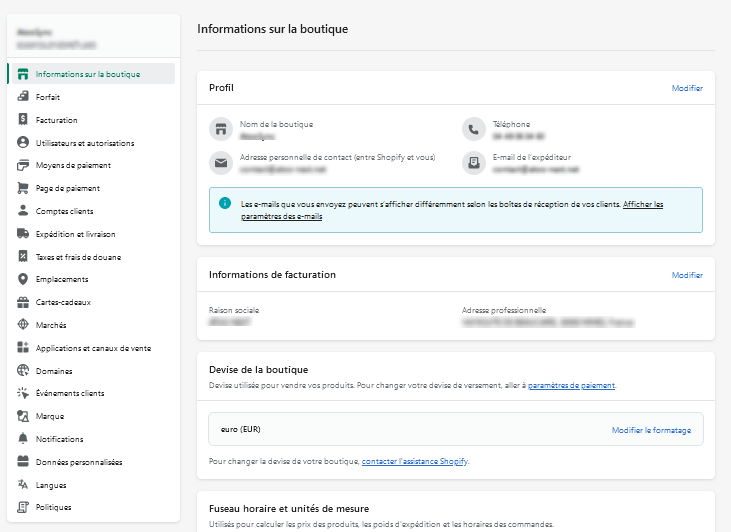Click the Forfait plan icon

(23, 97)
